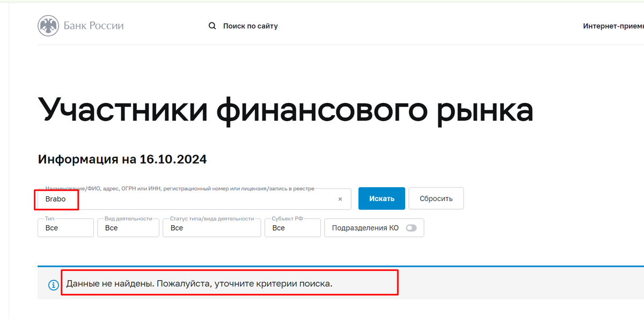The width and height of the screenshot is (644, 319).
Task: Click the × to clear the search field
Action: [x=340, y=199]
